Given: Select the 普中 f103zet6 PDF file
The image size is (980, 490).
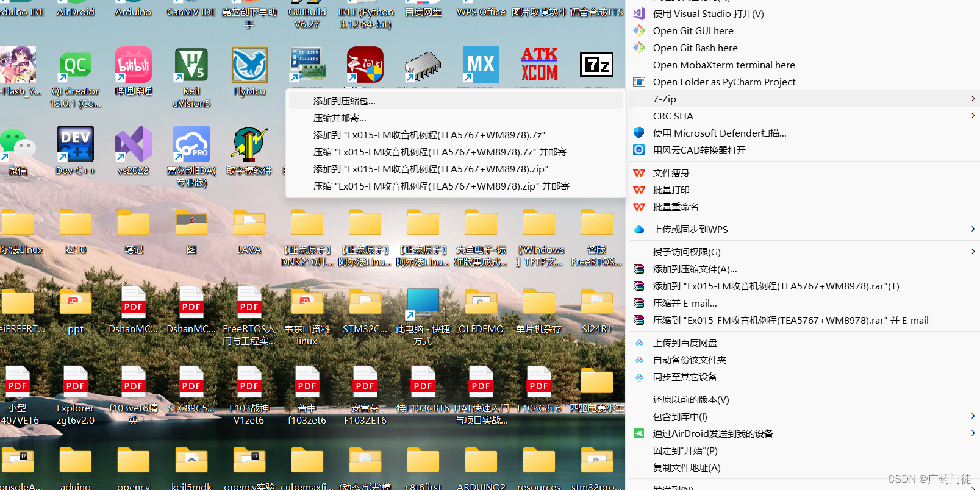Looking at the screenshot, I should pos(307,382).
